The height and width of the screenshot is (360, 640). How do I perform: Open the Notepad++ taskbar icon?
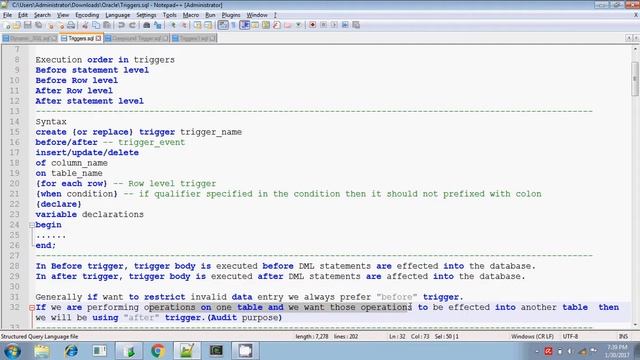[187, 351]
